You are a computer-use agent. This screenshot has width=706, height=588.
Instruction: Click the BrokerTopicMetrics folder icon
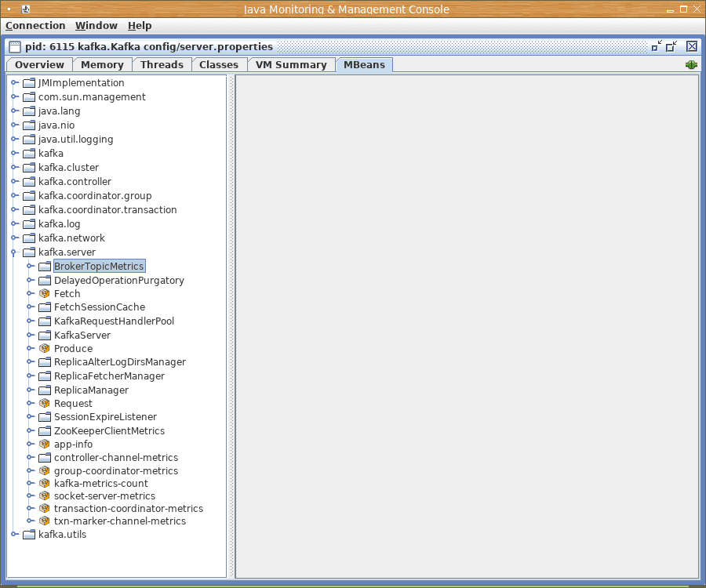pyautogui.click(x=45, y=266)
